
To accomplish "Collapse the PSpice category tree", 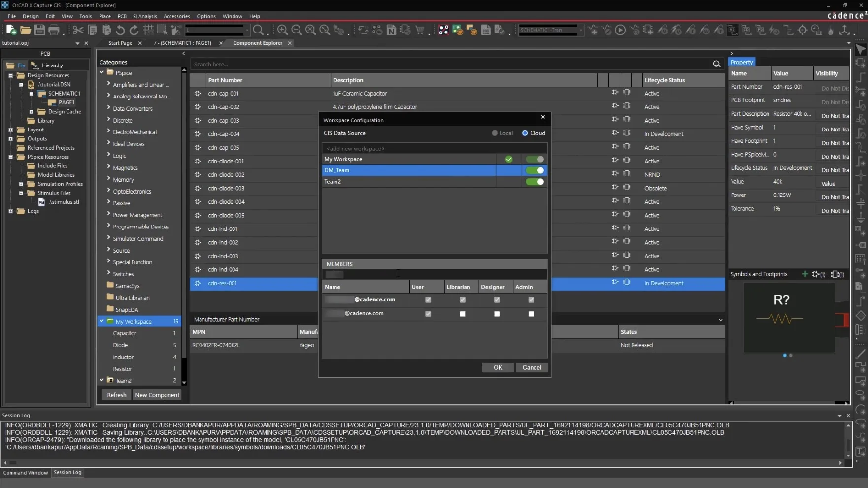I will [101, 72].
